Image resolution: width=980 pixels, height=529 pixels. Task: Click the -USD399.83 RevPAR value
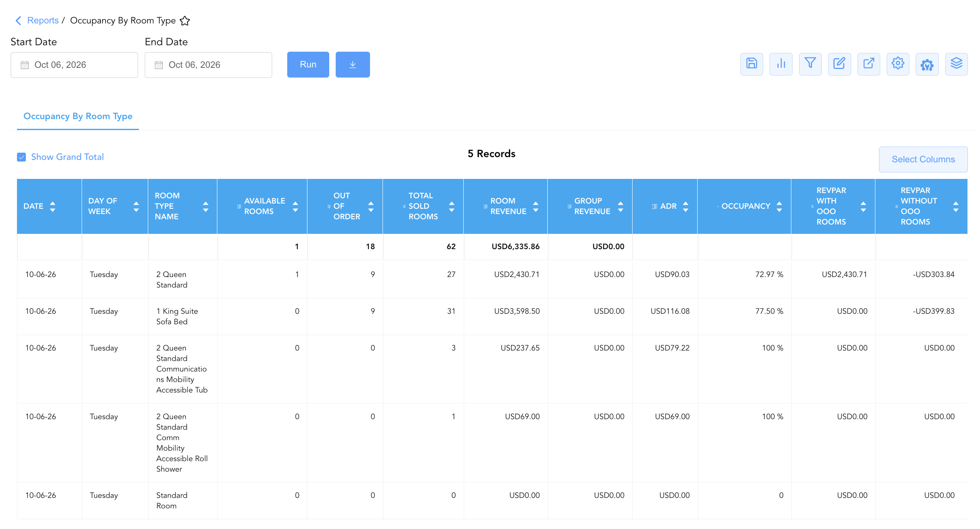934,311
